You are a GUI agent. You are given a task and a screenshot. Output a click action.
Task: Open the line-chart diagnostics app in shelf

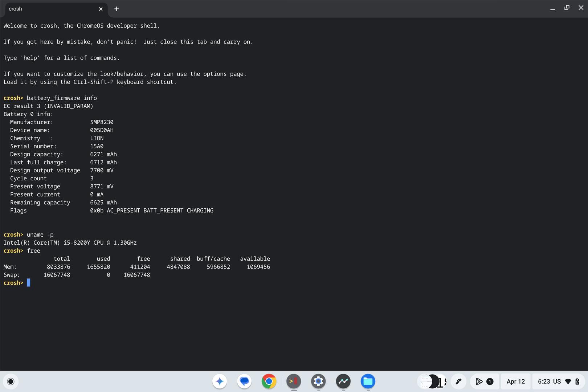pos(343,381)
